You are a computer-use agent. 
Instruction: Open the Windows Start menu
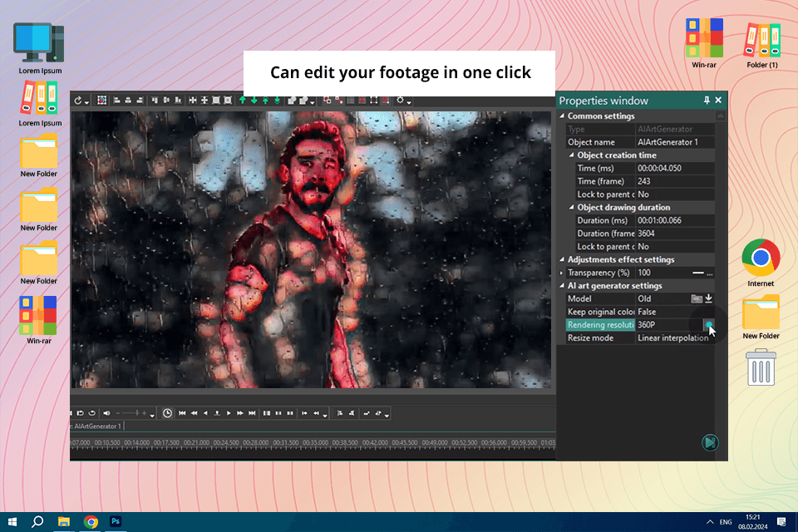tap(12, 522)
